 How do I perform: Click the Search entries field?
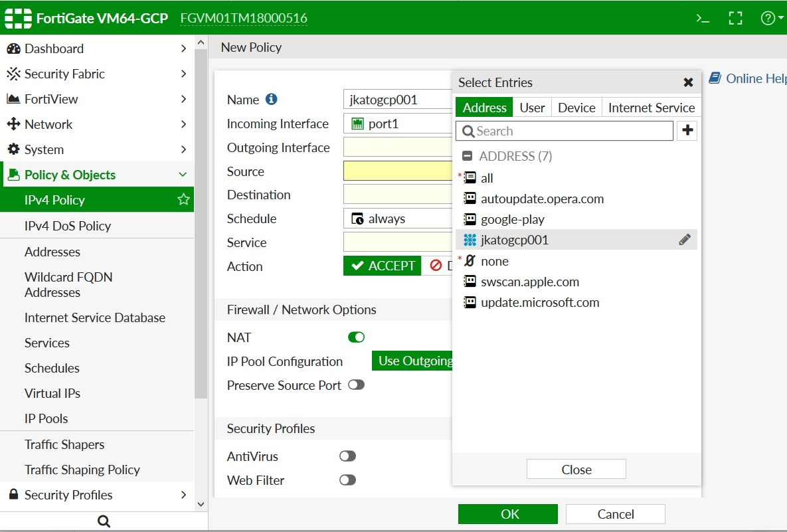(564, 131)
